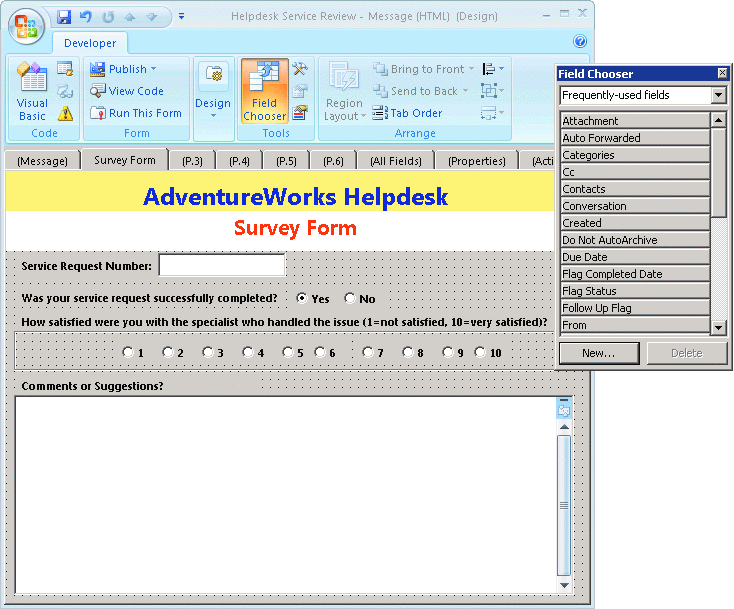Click the Office button orb
734x609 pixels.
pos(26,25)
